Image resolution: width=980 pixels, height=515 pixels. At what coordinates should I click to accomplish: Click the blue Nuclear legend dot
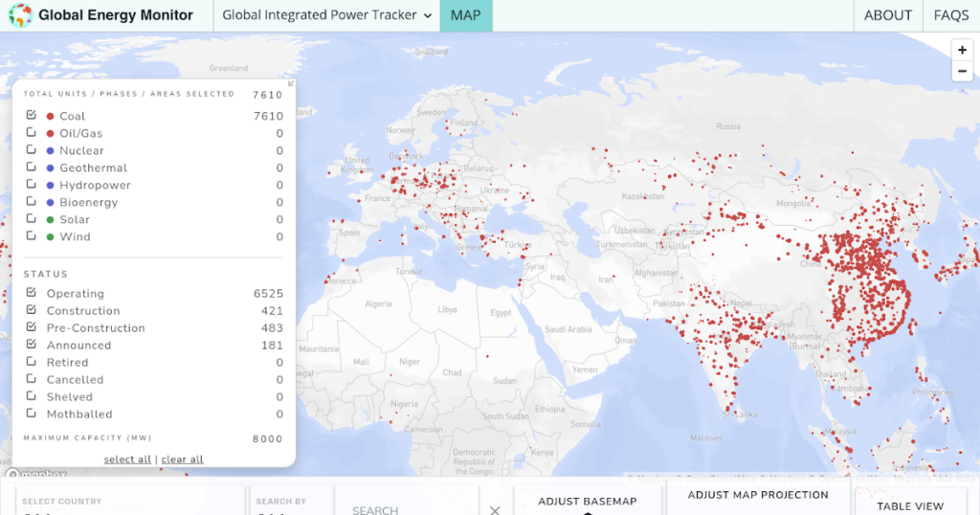click(50, 151)
